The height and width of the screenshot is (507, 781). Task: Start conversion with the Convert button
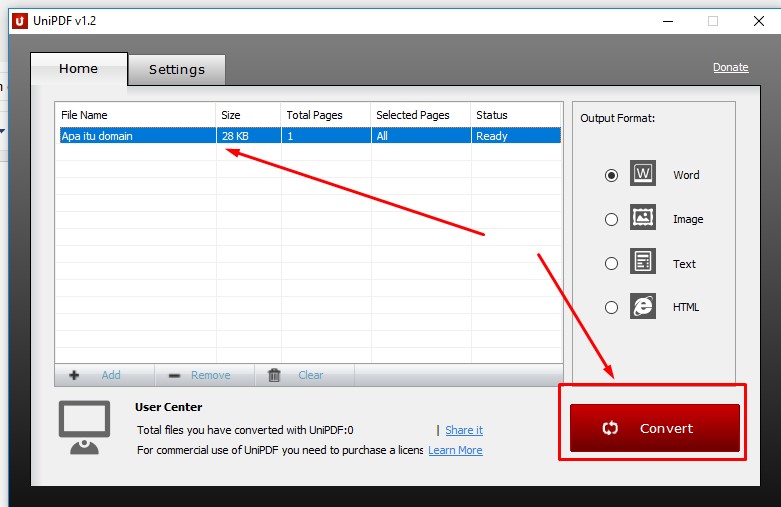tap(654, 428)
